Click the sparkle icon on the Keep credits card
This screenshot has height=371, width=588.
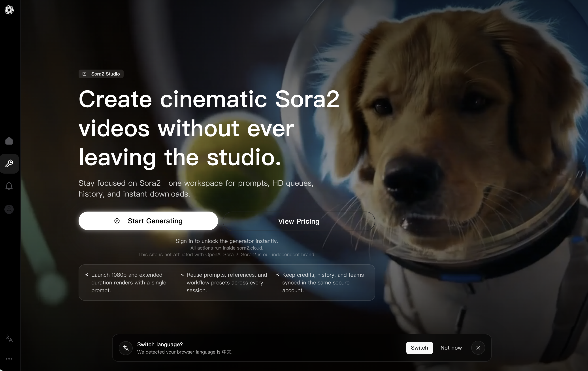click(x=278, y=275)
